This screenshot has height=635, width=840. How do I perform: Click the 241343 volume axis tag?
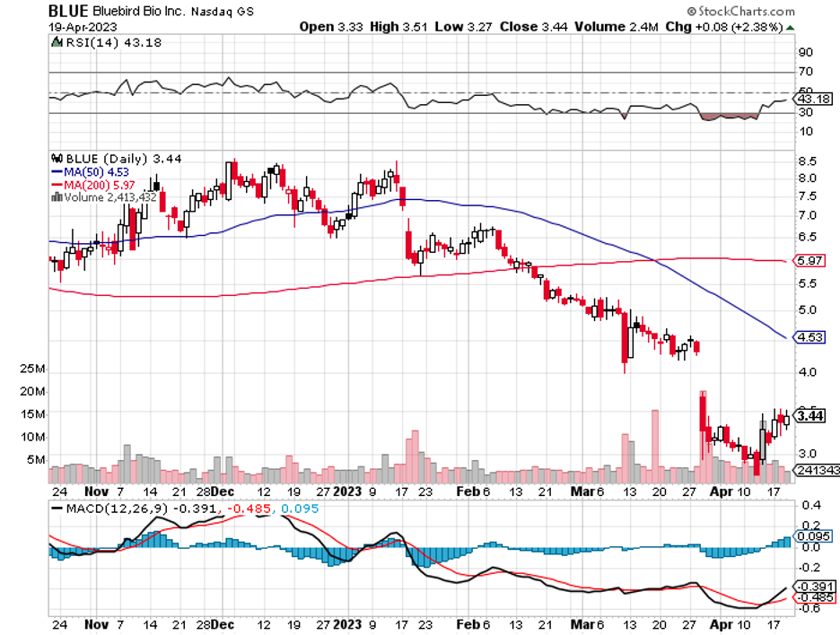tap(818, 470)
